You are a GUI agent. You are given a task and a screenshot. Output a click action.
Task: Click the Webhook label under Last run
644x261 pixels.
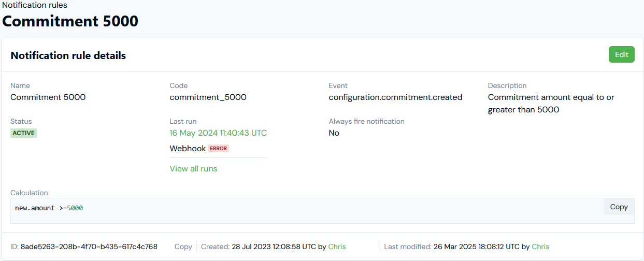[188, 149]
